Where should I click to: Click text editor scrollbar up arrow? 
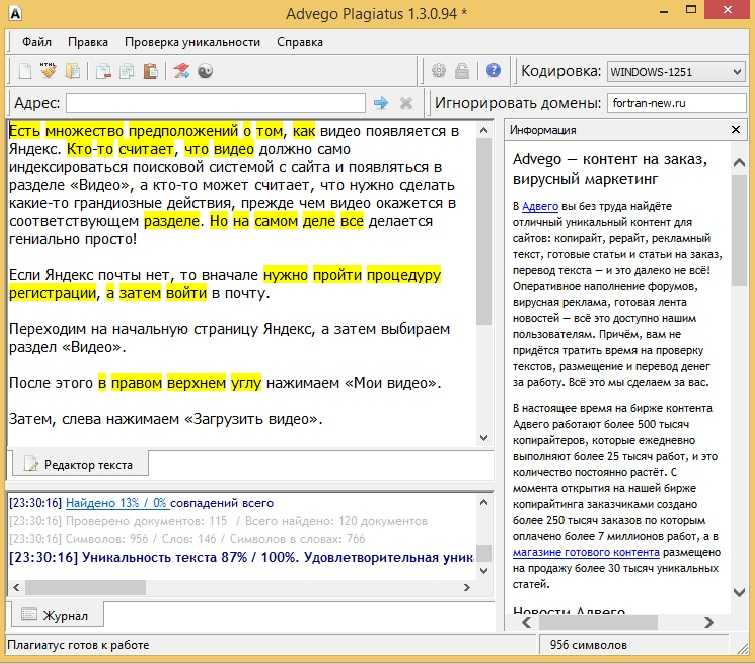(484, 130)
